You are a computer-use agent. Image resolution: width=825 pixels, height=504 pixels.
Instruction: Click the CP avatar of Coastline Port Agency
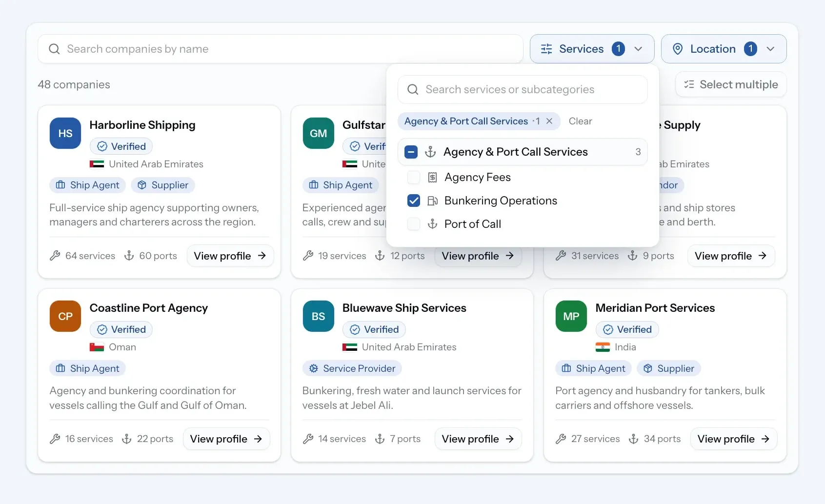[x=65, y=316]
